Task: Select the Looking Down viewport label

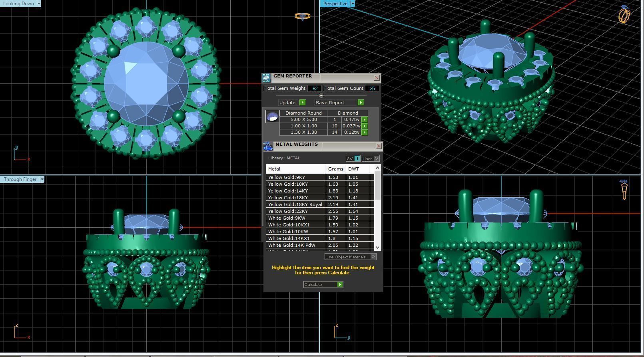Action: 18,4
